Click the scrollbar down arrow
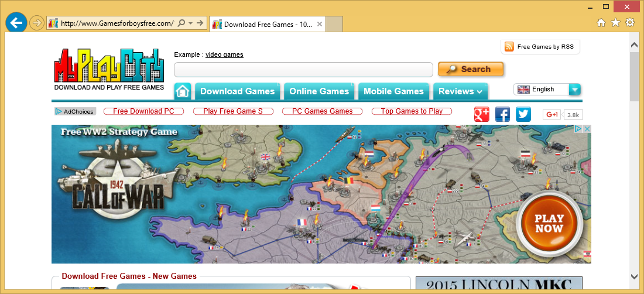Image resolution: width=644 pixels, height=294 pixels. 633,277
